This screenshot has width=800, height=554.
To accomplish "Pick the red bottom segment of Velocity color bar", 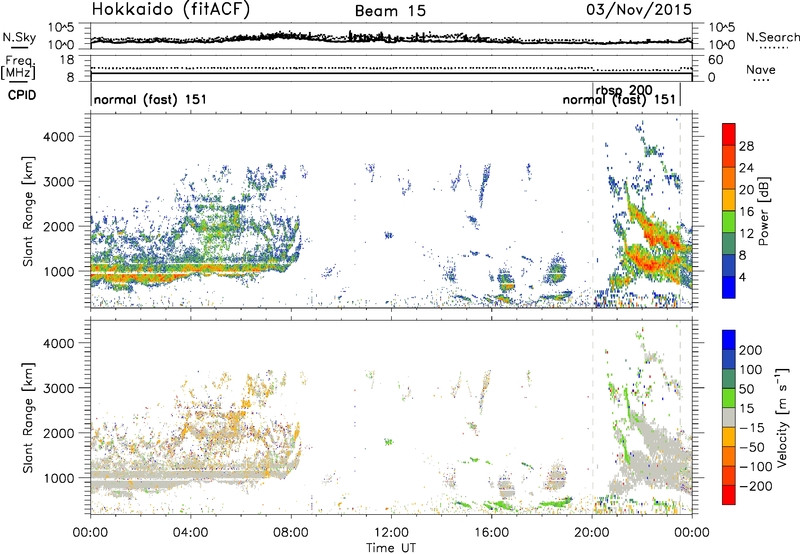I will (x=729, y=495).
